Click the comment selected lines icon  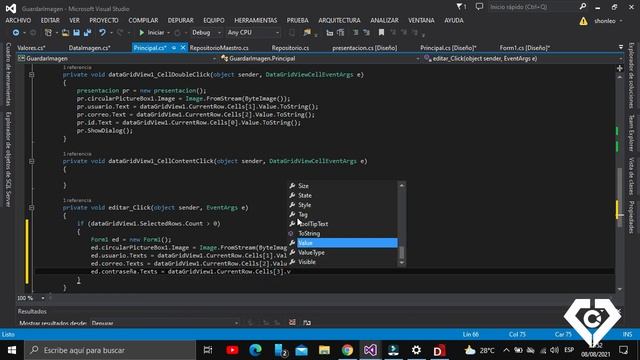pyautogui.click(x=356, y=32)
